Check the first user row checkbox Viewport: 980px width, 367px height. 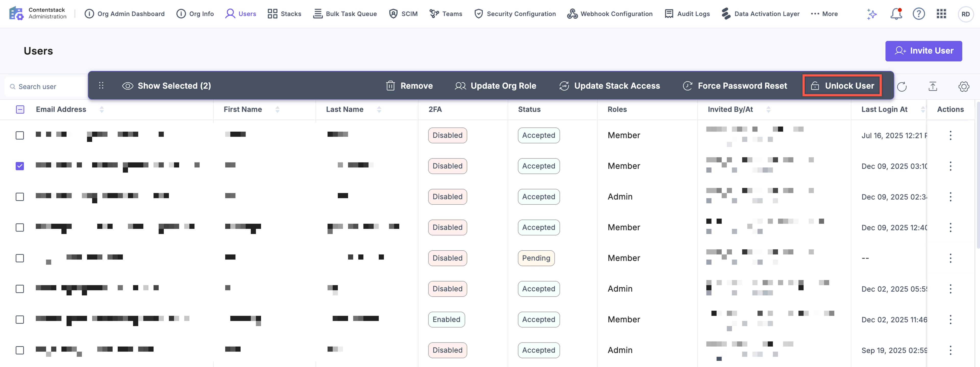coord(20,135)
